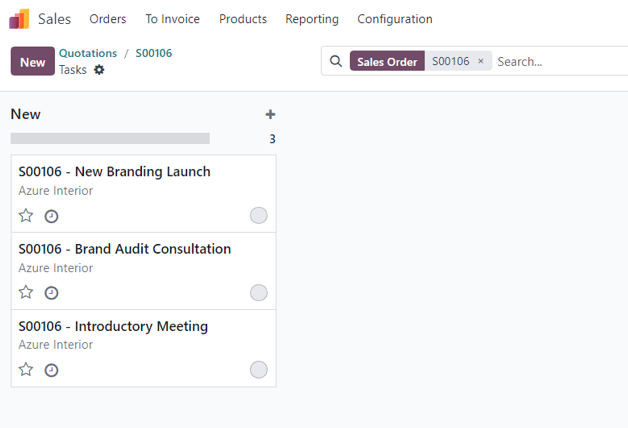This screenshot has width=628, height=428.
Task: Open the Orders menu
Action: point(107,19)
